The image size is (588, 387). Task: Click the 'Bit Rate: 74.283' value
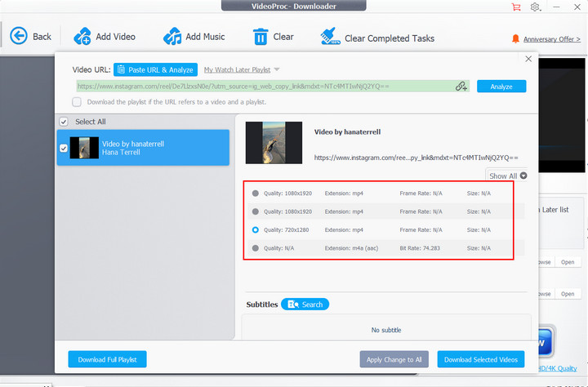(420, 248)
